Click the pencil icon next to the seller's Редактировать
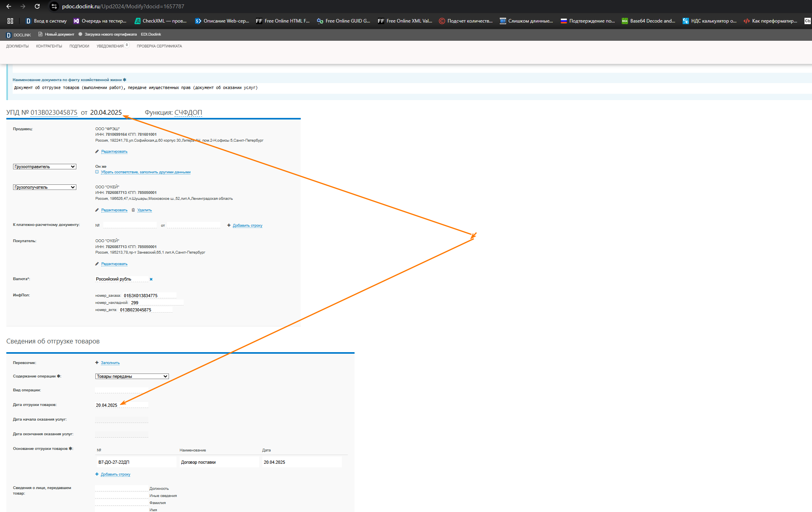 point(97,152)
